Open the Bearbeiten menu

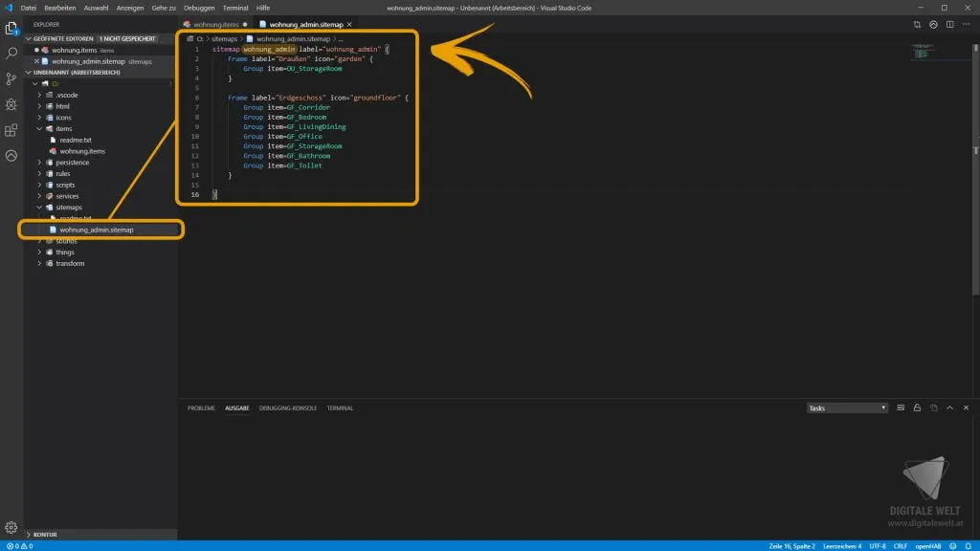pyautogui.click(x=60, y=8)
